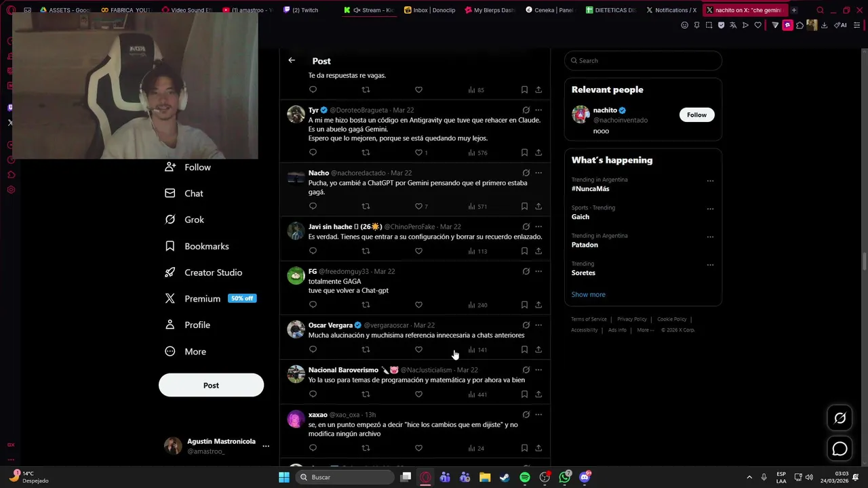868x488 pixels.
Task: Open WhatsApp from the taskbar
Action: [565, 477]
